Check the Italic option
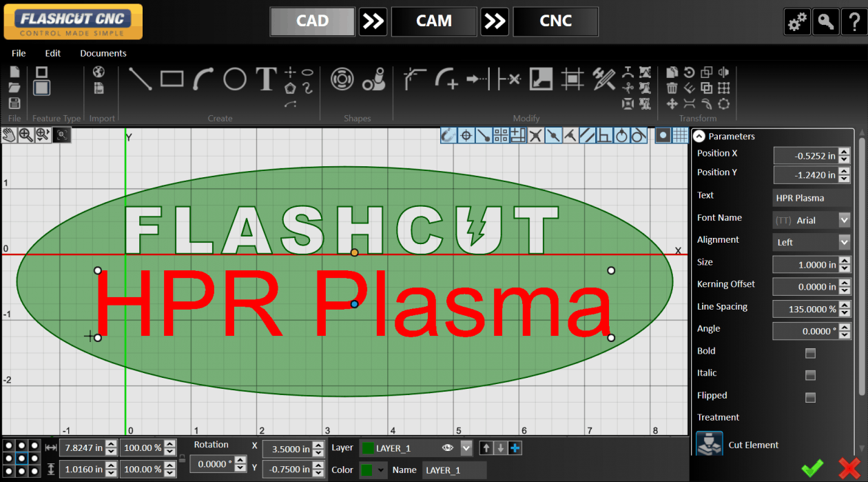Viewport: 868px width, 482px height. point(810,375)
